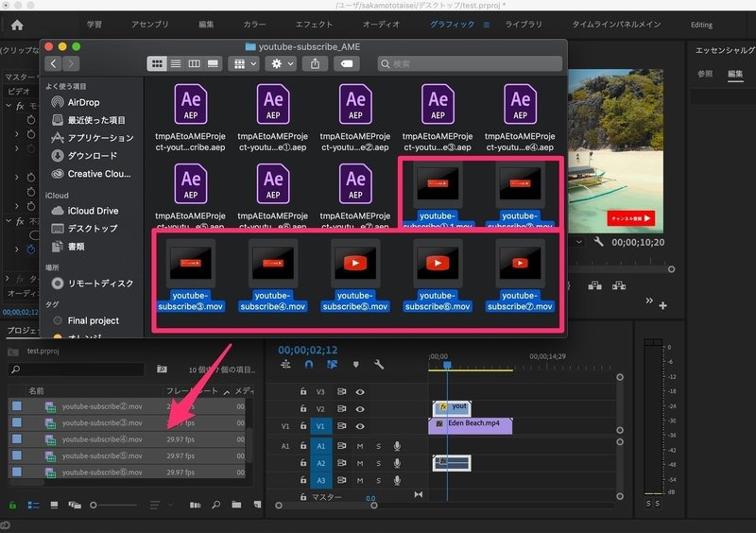Click the Finder search field
Screen dimensions: 756x533
coord(470,63)
